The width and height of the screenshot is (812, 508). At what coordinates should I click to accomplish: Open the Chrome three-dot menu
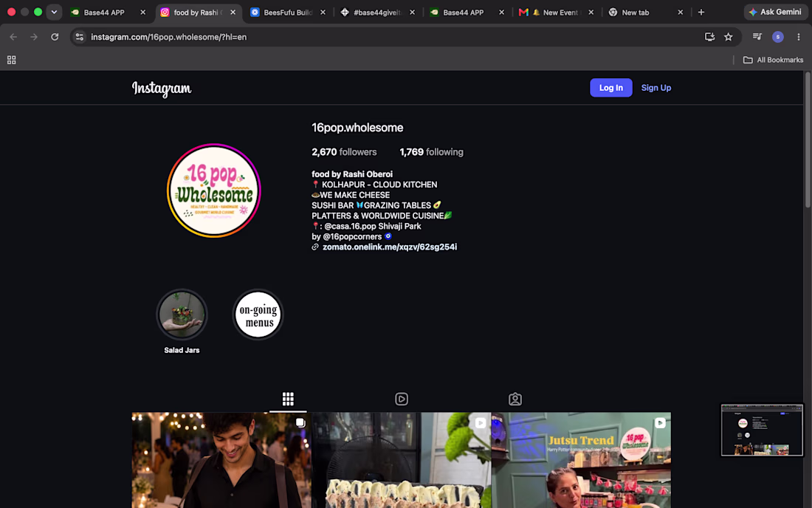[x=799, y=37]
